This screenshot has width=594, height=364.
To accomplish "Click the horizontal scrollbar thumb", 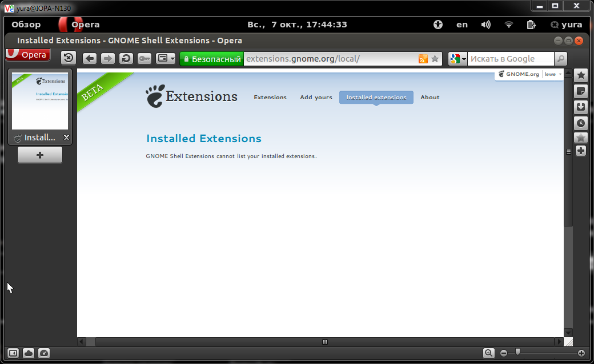I will coord(324,342).
